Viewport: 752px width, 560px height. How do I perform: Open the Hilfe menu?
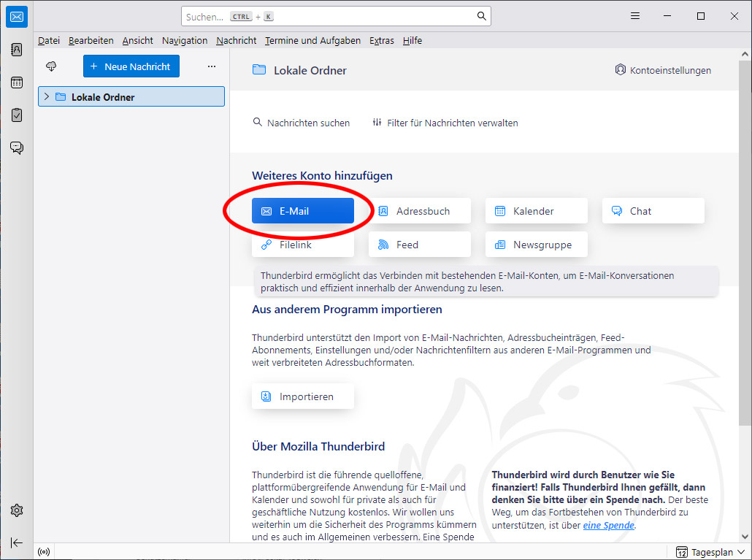tap(412, 40)
